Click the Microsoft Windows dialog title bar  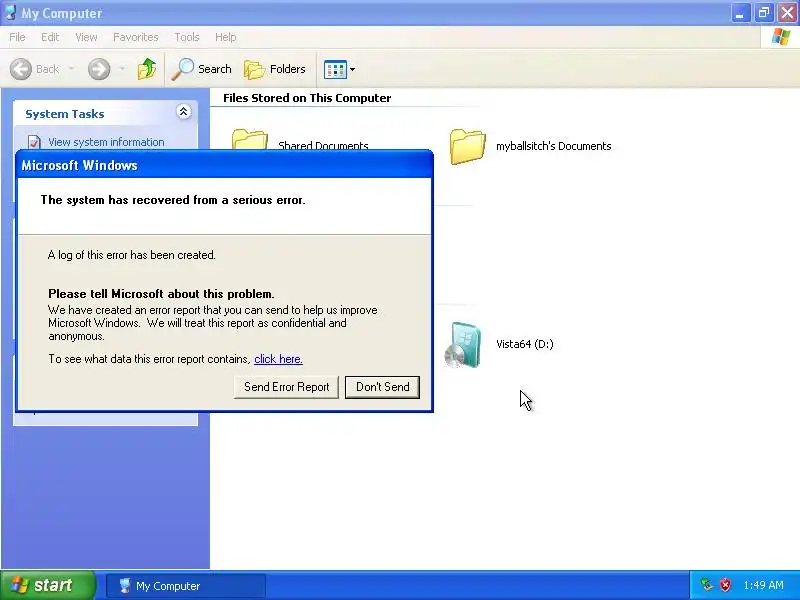coord(224,165)
